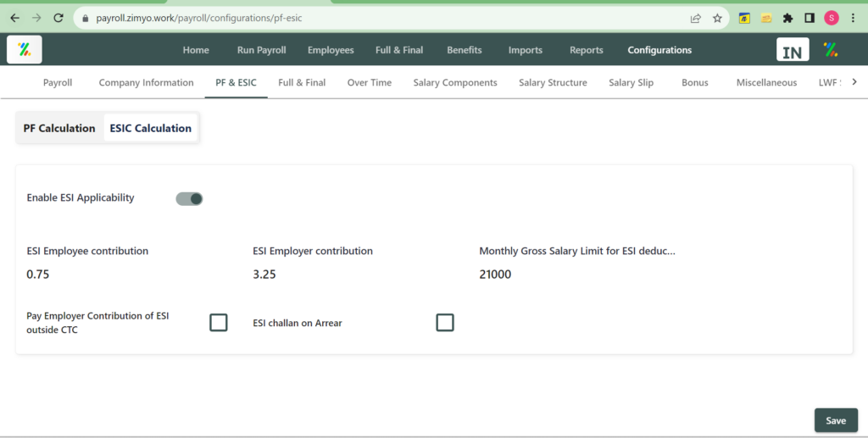Reload the page with refresh icon
The height and width of the screenshot is (438, 868).
click(x=58, y=19)
